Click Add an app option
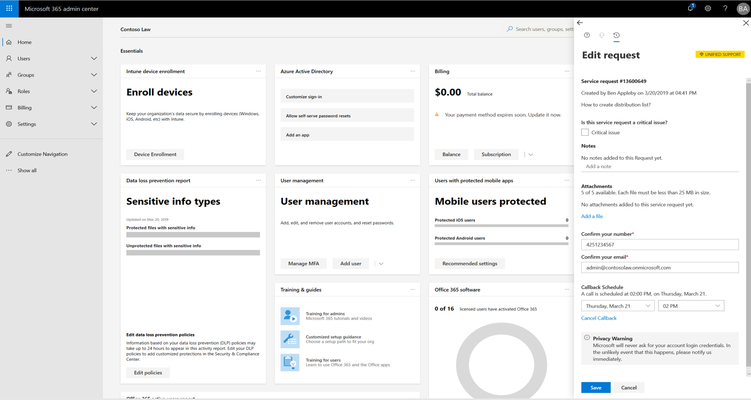Screen dimensions: 751x400 pos(347,135)
